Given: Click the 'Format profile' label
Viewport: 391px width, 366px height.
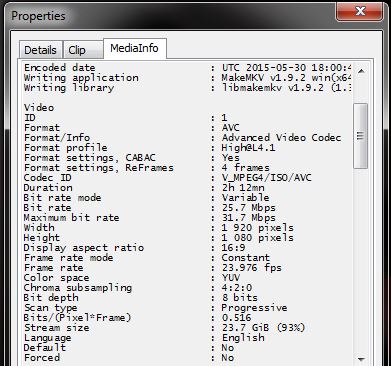Looking at the screenshot, I should [x=65, y=148].
